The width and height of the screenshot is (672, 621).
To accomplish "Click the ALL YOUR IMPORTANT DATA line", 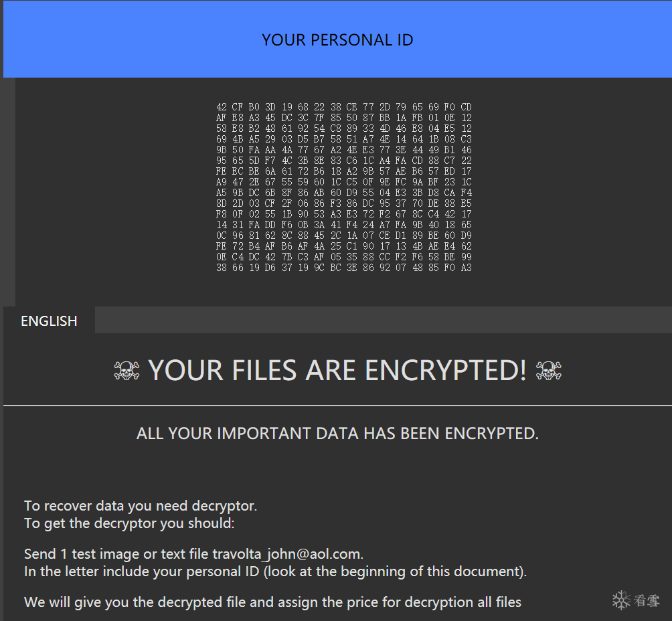I will tap(337, 434).
